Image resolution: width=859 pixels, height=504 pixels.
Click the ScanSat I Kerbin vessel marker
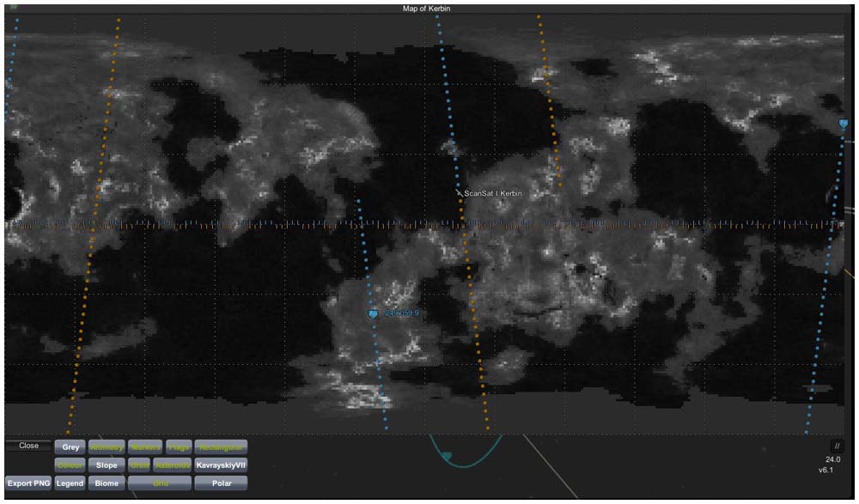tap(460, 193)
